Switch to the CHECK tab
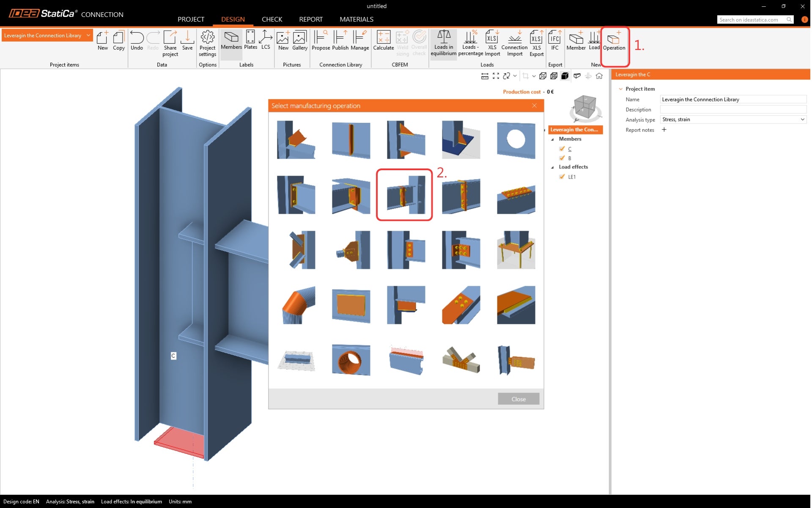Viewport: 812px width, 508px height. coord(272,19)
